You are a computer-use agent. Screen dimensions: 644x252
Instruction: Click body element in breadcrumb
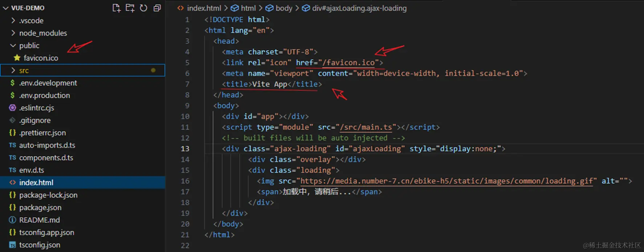(284, 8)
